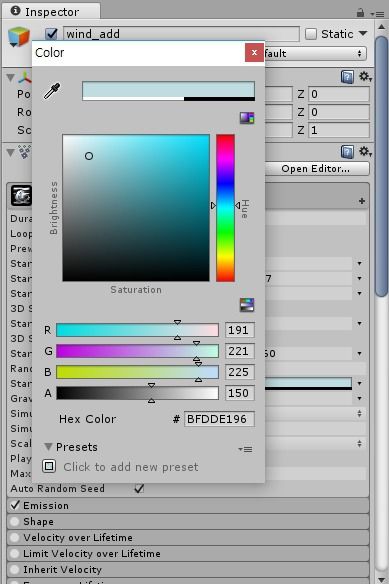Click the Open Editor... button
389x584 pixels.
click(316, 169)
